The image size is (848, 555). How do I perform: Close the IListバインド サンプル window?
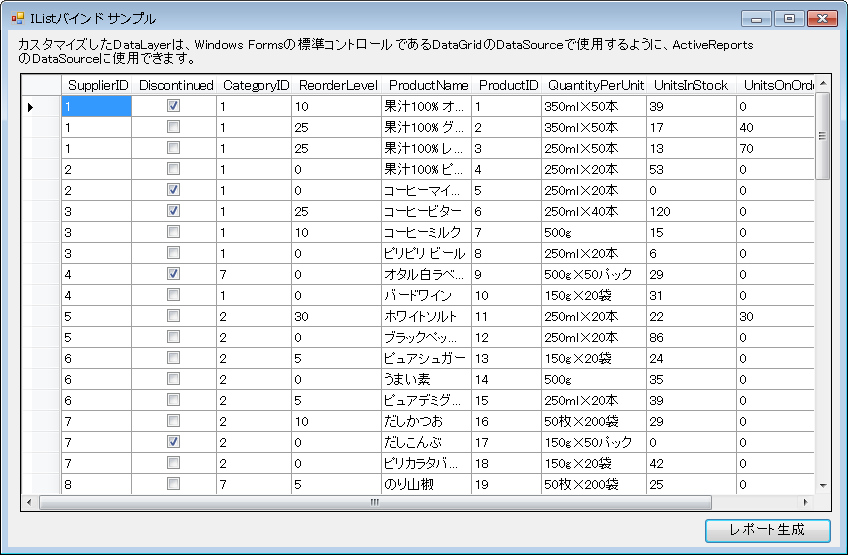[x=822, y=19]
